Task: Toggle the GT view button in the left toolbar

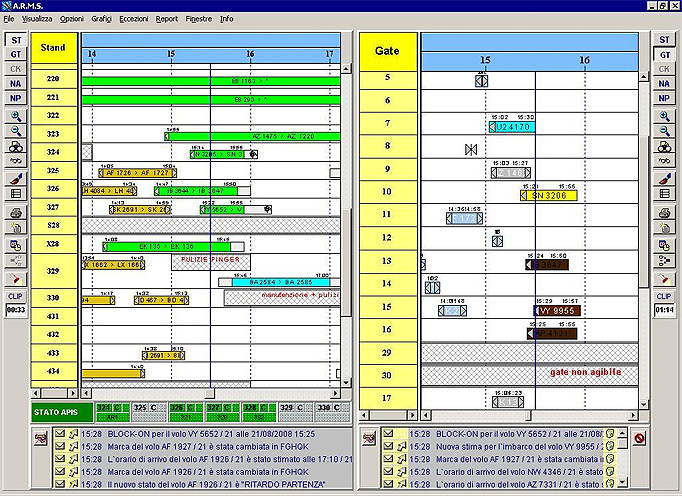Action: (x=16, y=54)
